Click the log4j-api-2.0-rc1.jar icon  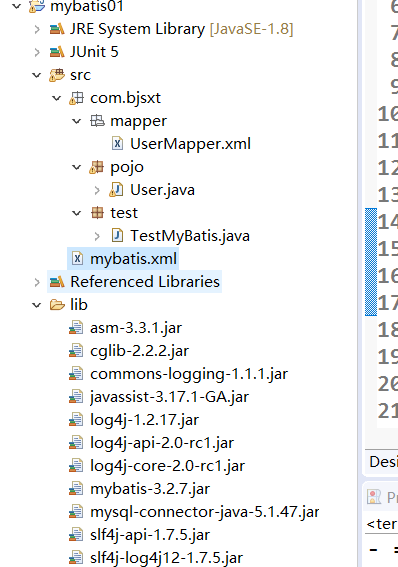pyautogui.click(x=76, y=443)
